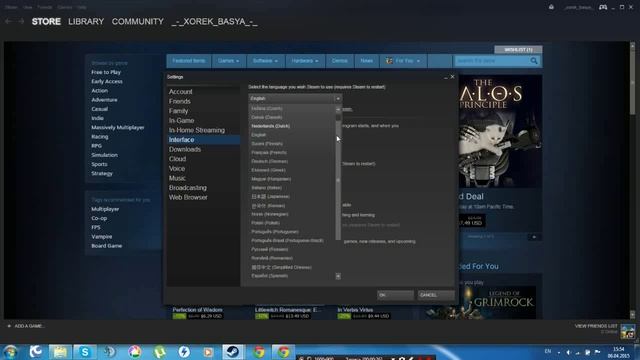Open the Windows Start orb
The width and height of the screenshot is (640, 360).
(10, 352)
